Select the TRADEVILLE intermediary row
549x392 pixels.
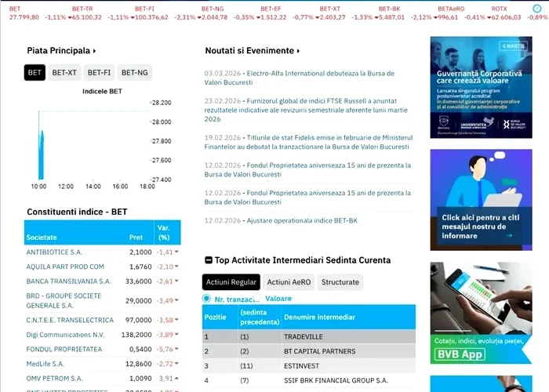(309, 336)
